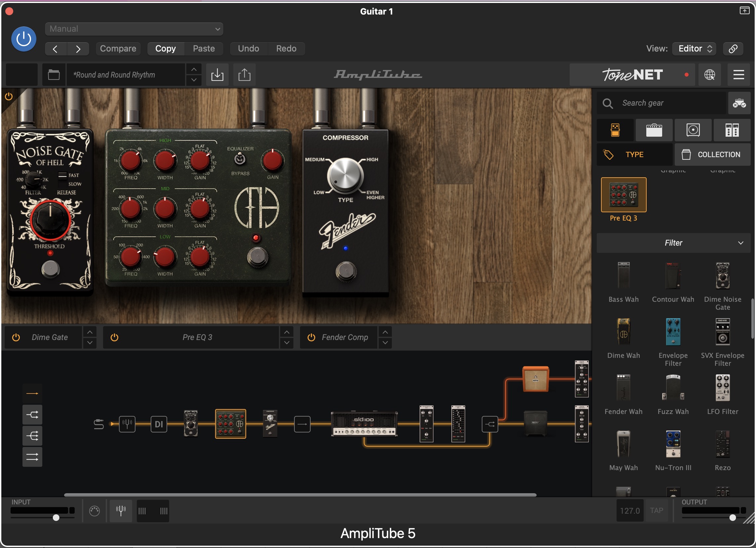756x548 pixels.
Task: Toggle the Dime Gate power button
Action: coord(16,337)
